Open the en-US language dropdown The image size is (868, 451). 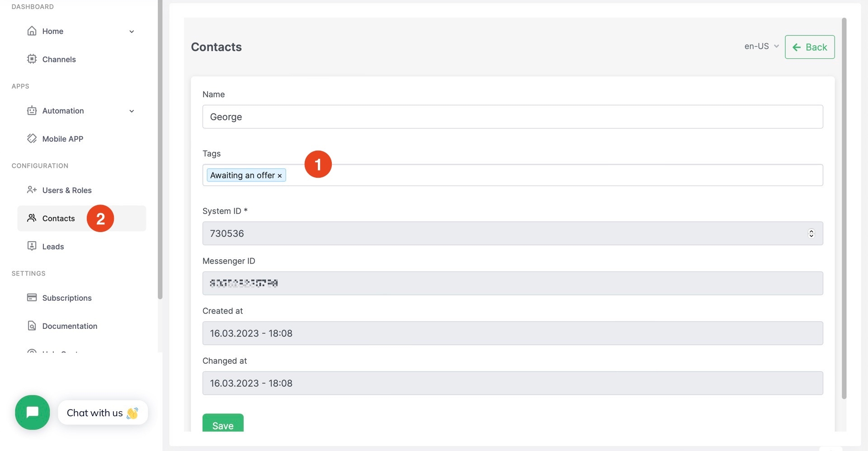coord(761,47)
